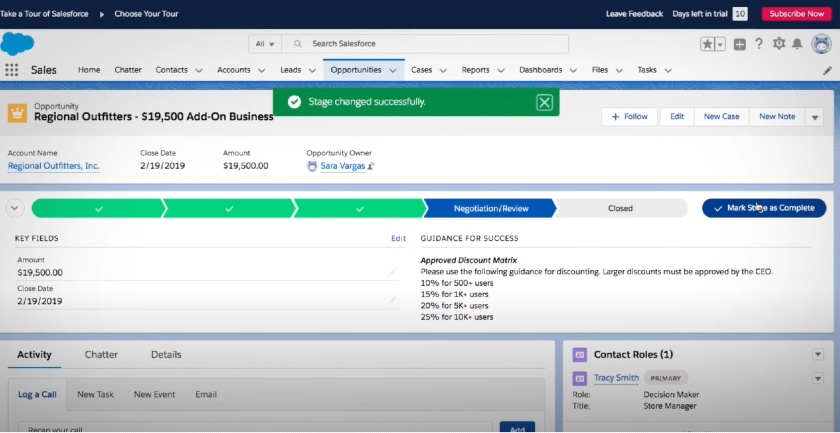Open the Tracy Smith row action dropdown
Screen dimensions: 840x433
(x=818, y=378)
